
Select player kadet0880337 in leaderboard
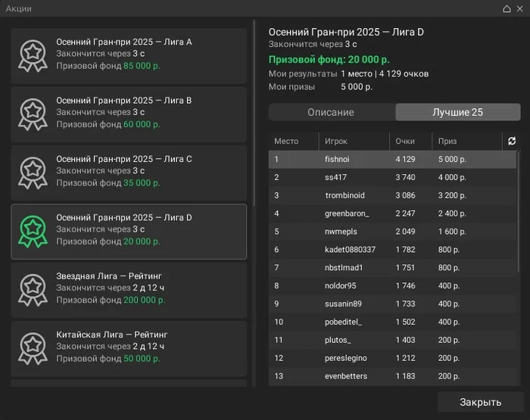click(392, 250)
